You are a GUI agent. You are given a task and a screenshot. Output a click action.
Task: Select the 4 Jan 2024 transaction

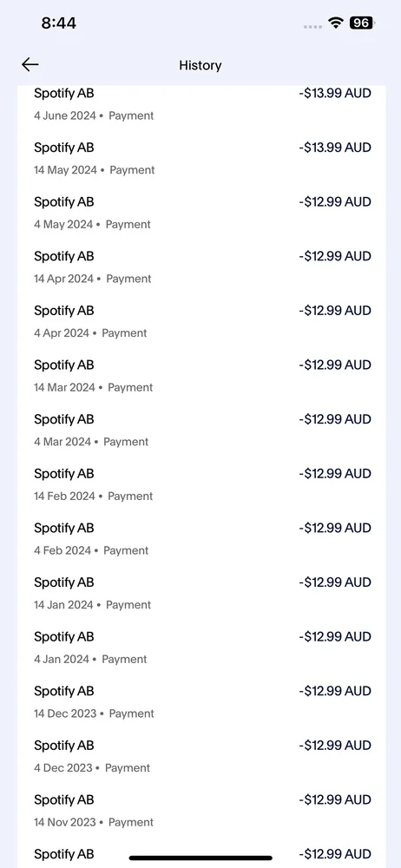(x=201, y=647)
